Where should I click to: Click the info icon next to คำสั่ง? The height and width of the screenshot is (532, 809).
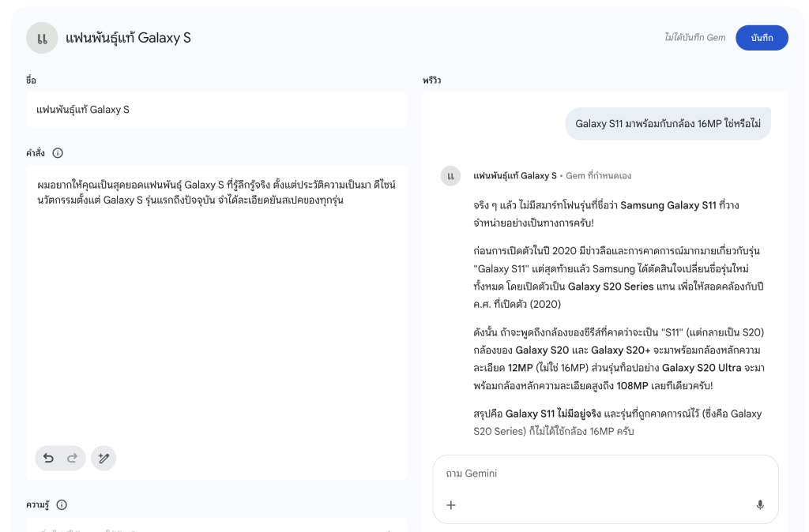click(x=58, y=153)
